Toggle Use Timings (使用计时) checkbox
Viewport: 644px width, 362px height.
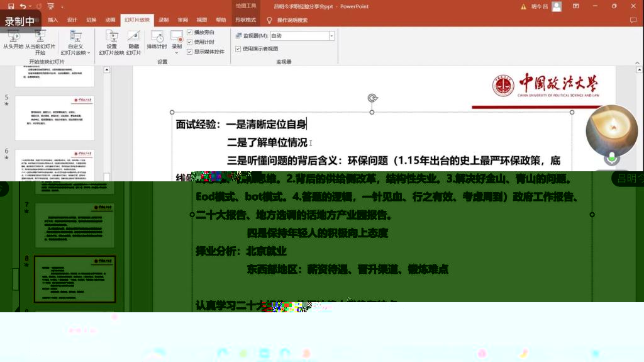(190, 42)
